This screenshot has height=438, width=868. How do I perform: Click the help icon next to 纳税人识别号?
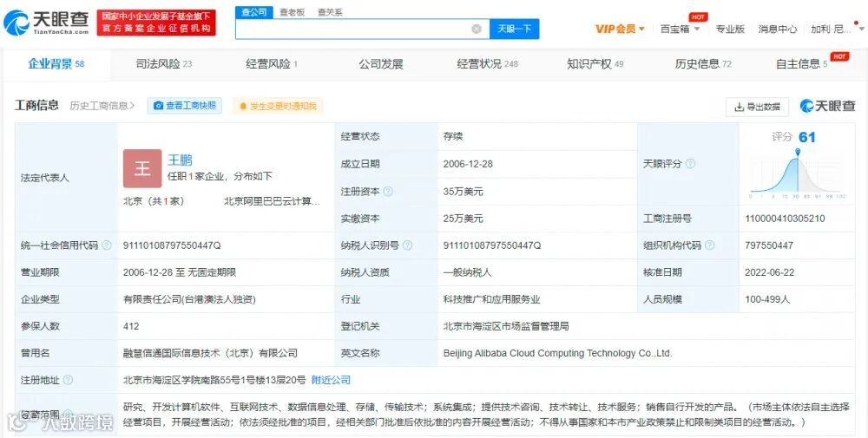(407, 245)
